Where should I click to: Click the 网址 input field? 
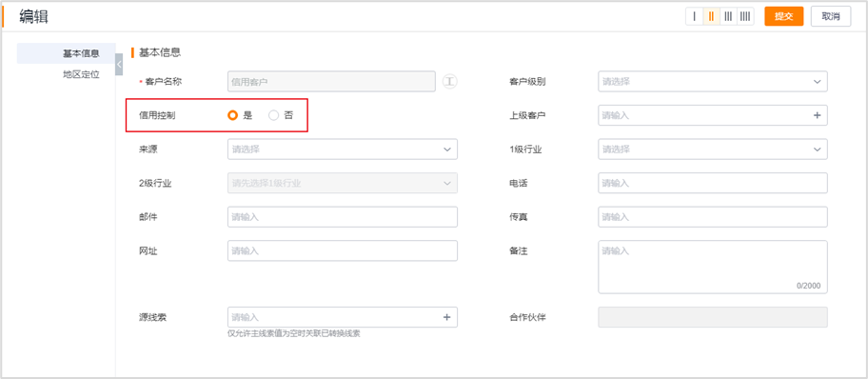coord(342,250)
